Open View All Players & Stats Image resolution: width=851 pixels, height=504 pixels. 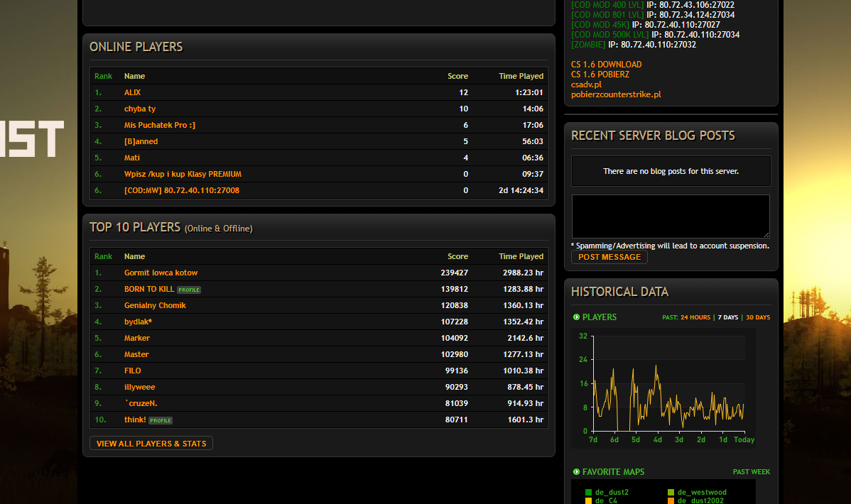pos(151,444)
